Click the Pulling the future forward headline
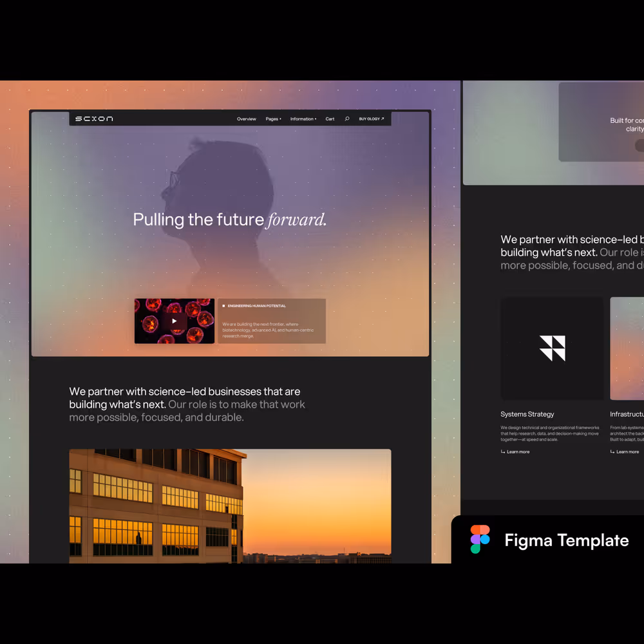Image resolution: width=644 pixels, height=644 pixels. tap(229, 220)
